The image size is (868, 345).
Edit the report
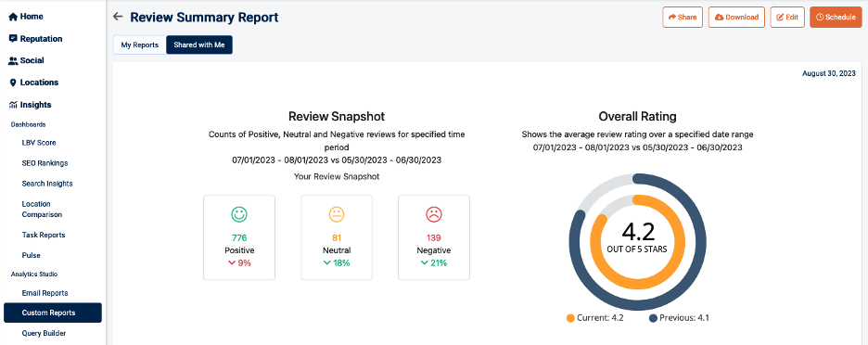pyautogui.click(x=787, y=18)
